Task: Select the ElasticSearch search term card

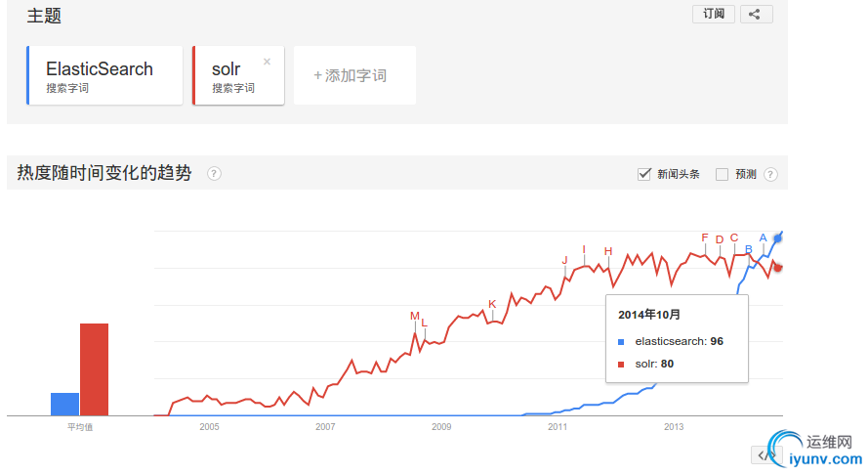Action: pyautogui.click(x=104, y=75)
